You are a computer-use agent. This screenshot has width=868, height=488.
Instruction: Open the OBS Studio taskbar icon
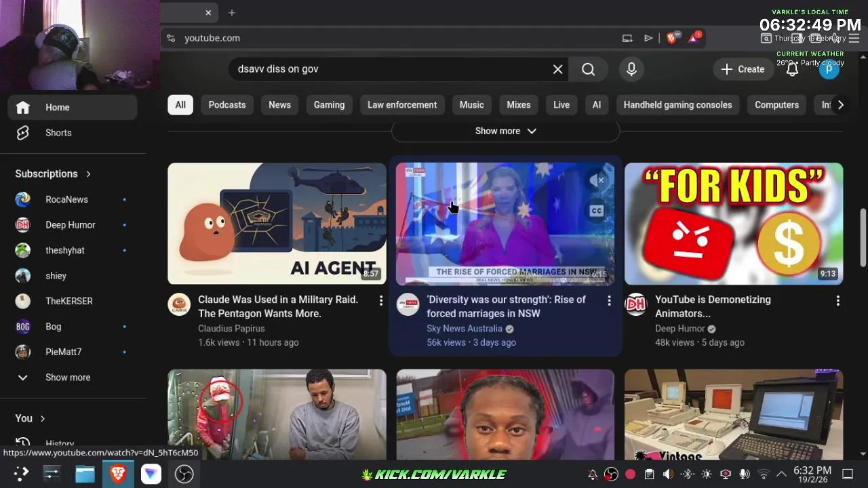coord(184,474)
